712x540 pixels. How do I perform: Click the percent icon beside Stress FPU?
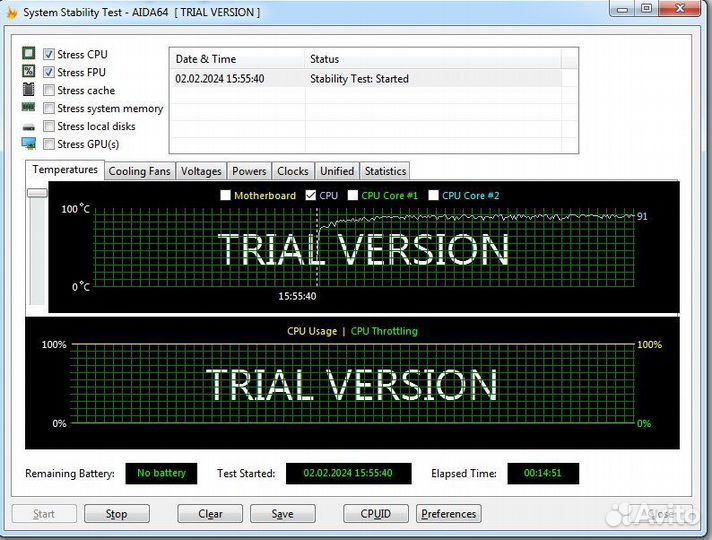tap(29, 71)
